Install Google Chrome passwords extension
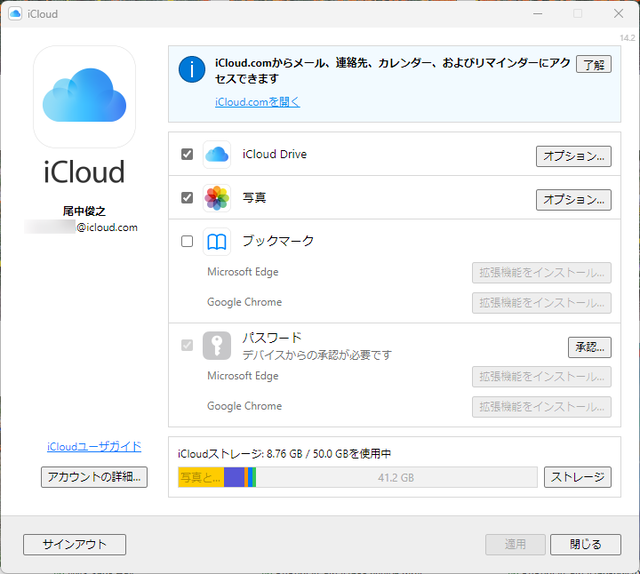The height and width of the screenshot is (574, 640). click(542, 407)
